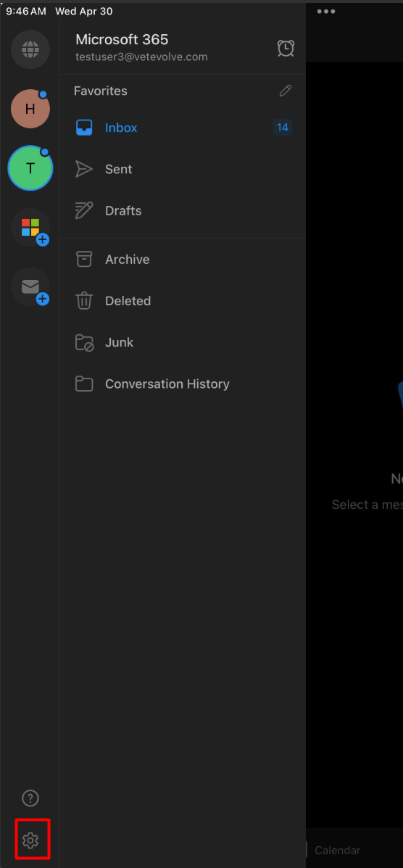403x868 pixels.
Task: Select the green T account avatar
Action: coord(30,168)
